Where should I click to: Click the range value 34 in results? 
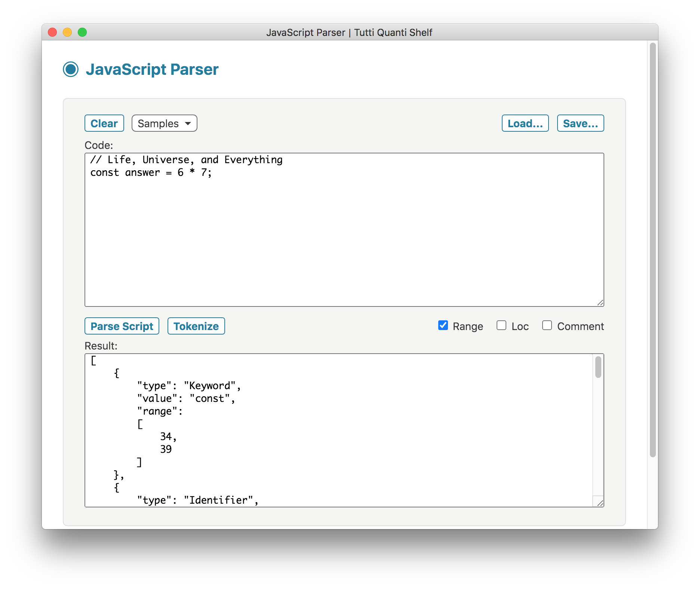168,437
